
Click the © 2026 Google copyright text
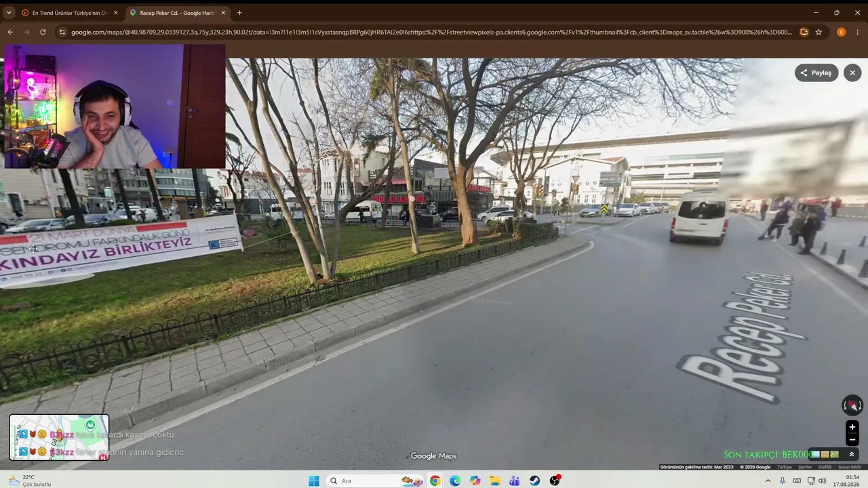pyautogui.click(x=755, y=467)
